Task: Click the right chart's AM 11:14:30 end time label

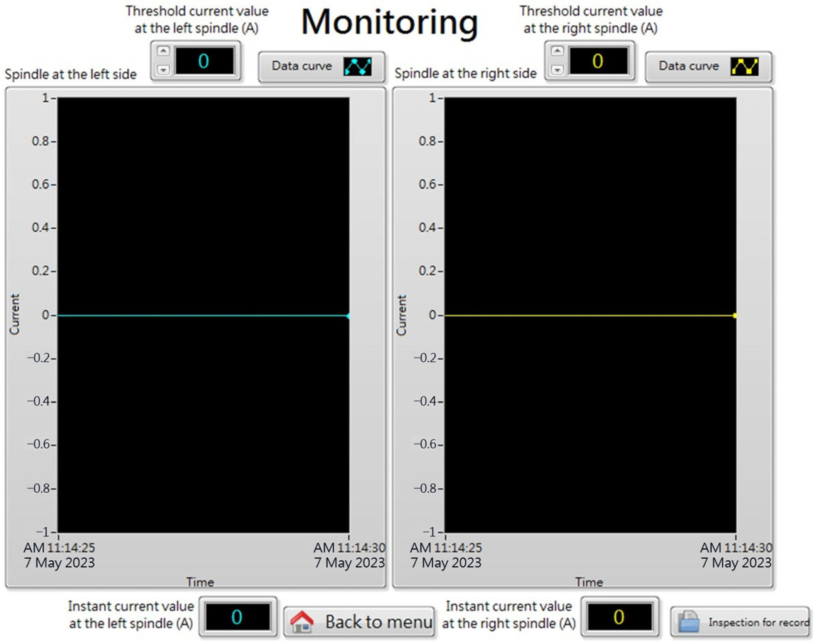Action: pos(736,548)
